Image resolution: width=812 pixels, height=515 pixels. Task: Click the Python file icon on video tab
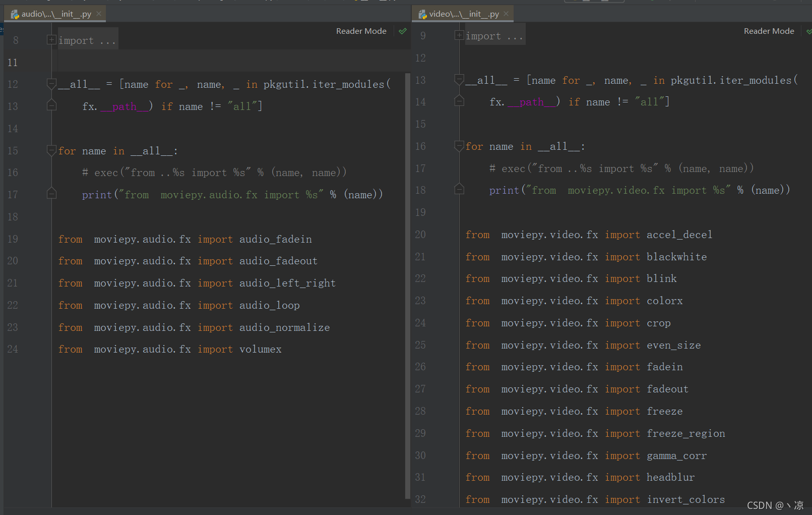[x=422, y=15]
